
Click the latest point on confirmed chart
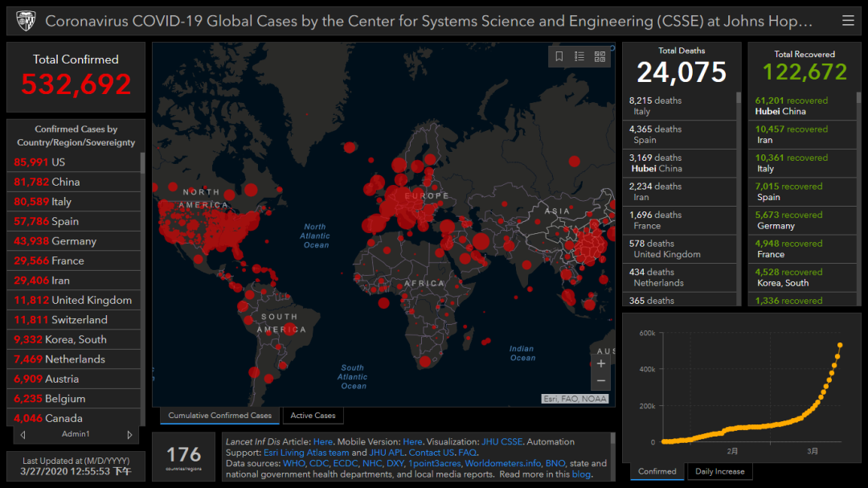(840, 346)
